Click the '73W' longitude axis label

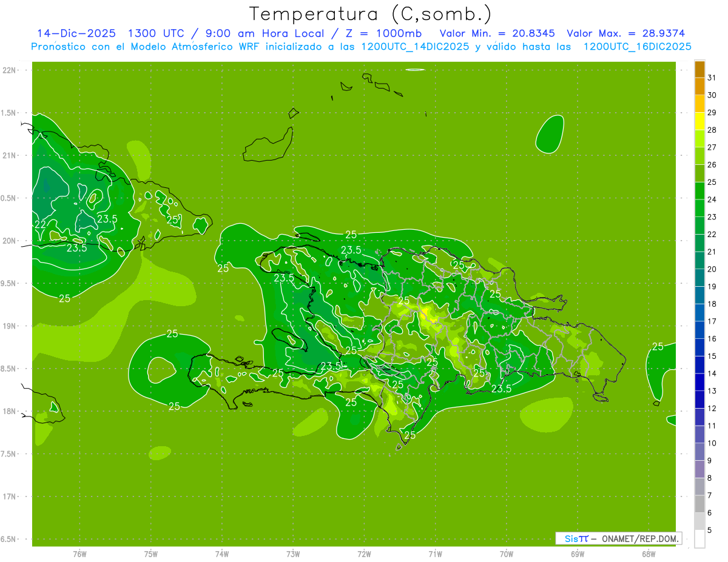[x=293, y=554]
